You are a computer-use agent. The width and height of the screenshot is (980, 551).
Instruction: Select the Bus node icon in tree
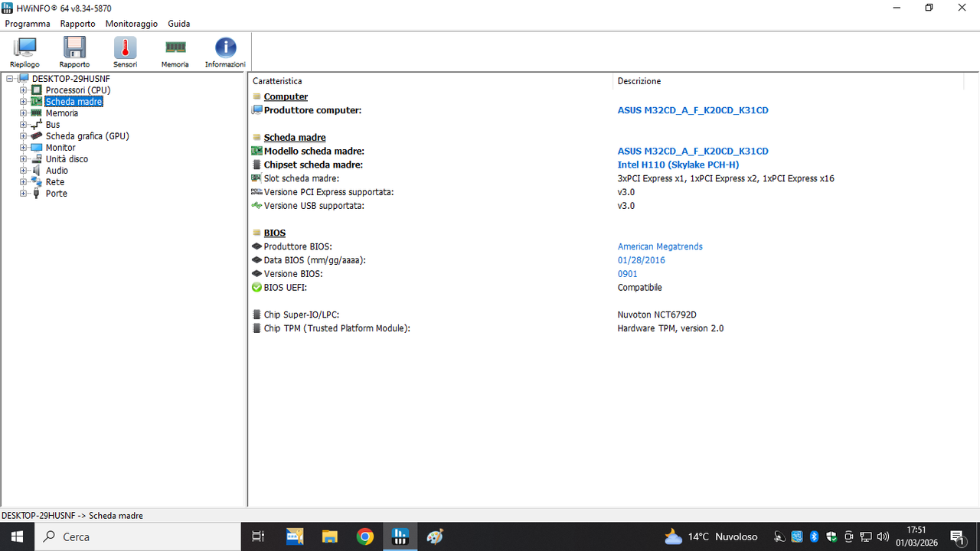click(37, 125)
